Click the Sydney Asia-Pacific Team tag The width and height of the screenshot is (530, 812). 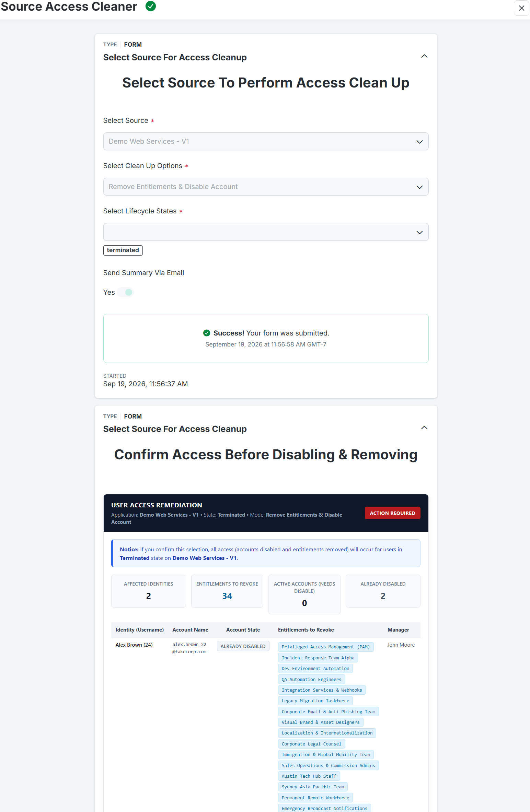(313, 787)
